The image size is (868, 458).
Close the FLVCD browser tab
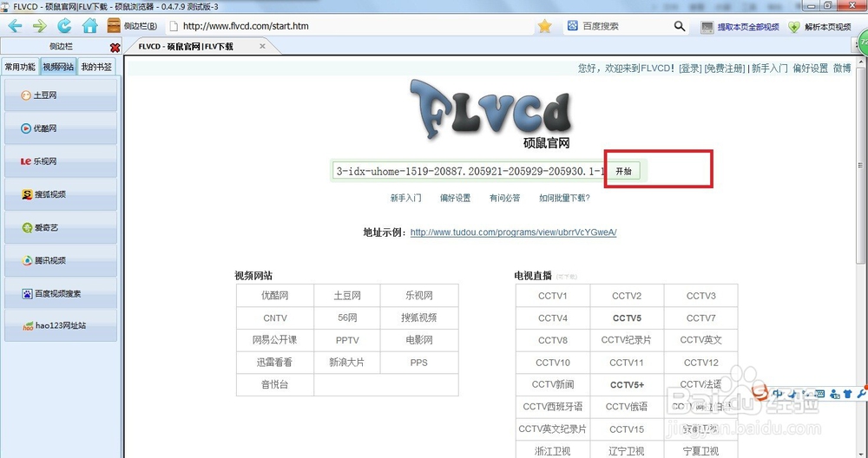pos(262,47)
